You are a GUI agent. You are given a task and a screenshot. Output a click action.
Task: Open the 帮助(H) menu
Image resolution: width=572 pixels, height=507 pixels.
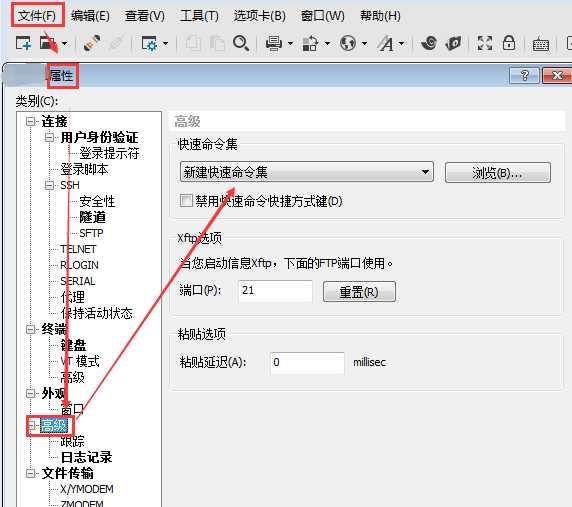380,16
